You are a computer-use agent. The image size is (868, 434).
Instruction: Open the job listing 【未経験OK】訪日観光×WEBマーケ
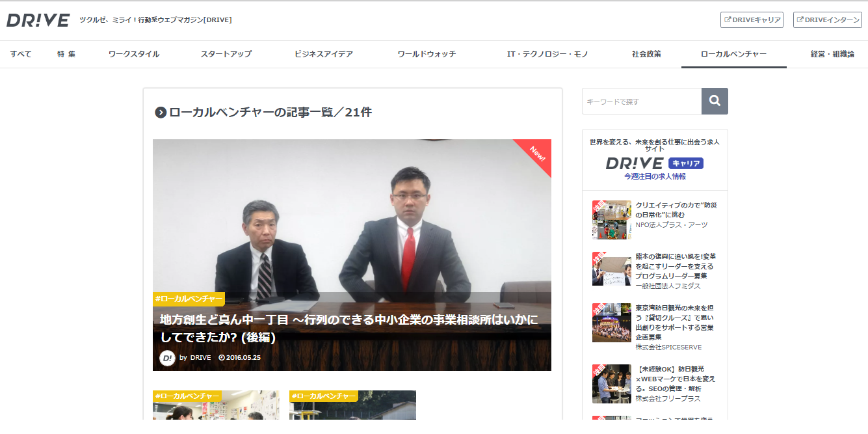(x=676, y=379)
